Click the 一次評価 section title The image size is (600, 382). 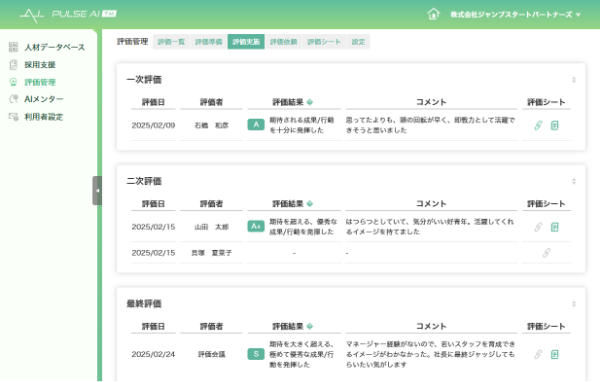(x=144, y=80)
